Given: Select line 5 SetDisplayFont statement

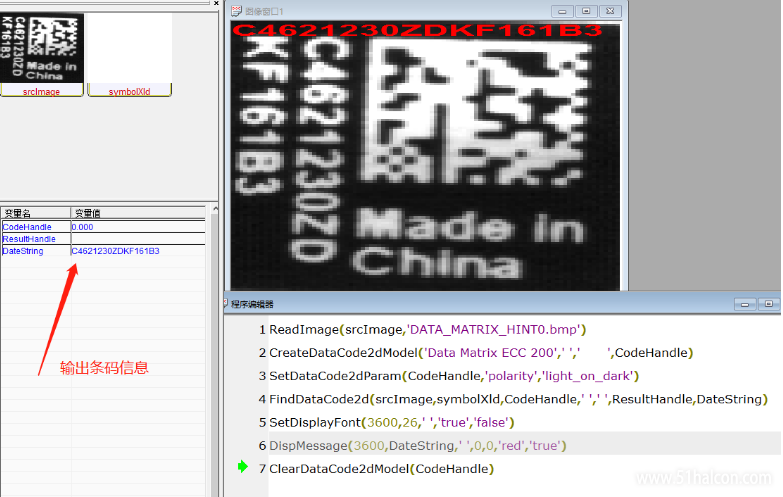Looking at the screenshot, I should (392, 422).
